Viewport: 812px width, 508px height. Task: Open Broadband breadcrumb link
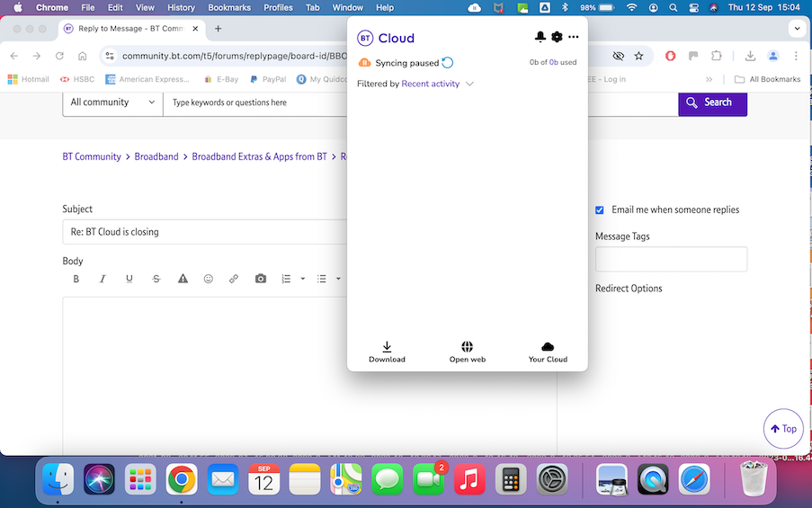pyautogui.click(x=156, y=156)
